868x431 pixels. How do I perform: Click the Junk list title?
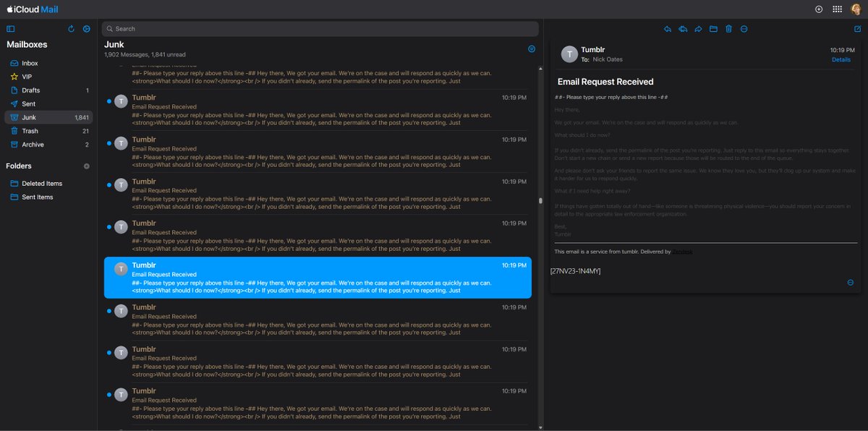tap(114, 45)
